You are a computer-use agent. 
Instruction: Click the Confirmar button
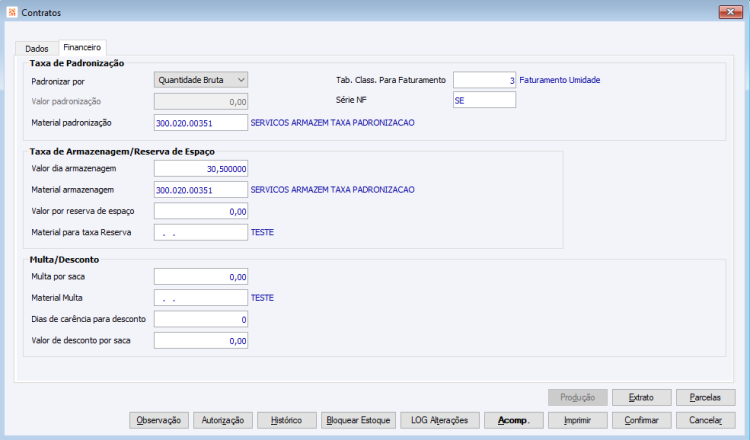click(641, 420)
